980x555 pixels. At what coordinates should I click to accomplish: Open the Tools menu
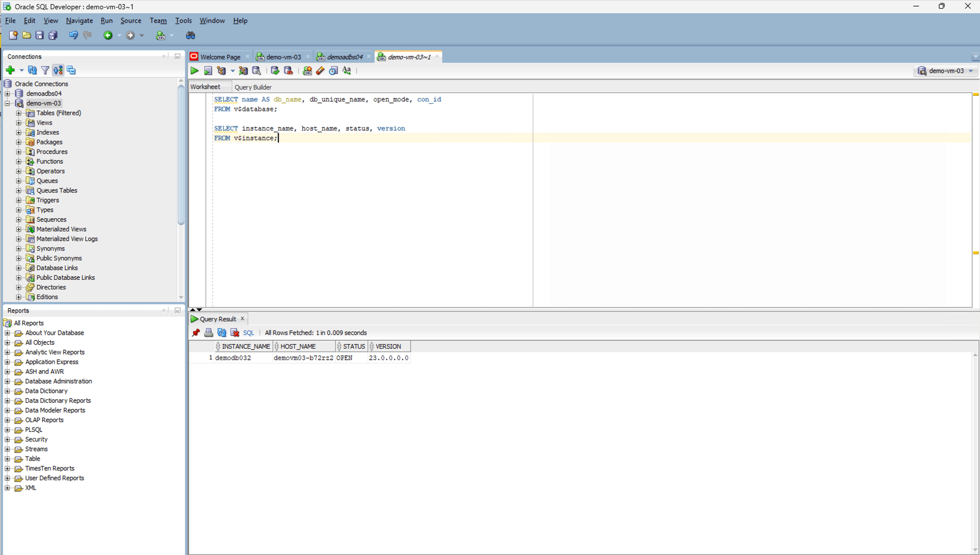pos(183,20)
